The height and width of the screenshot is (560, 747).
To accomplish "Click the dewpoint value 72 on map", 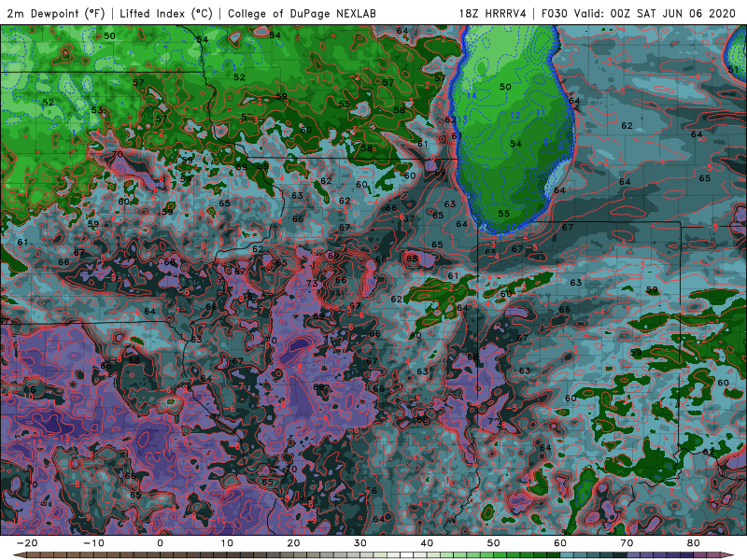I will coord(494,422).
